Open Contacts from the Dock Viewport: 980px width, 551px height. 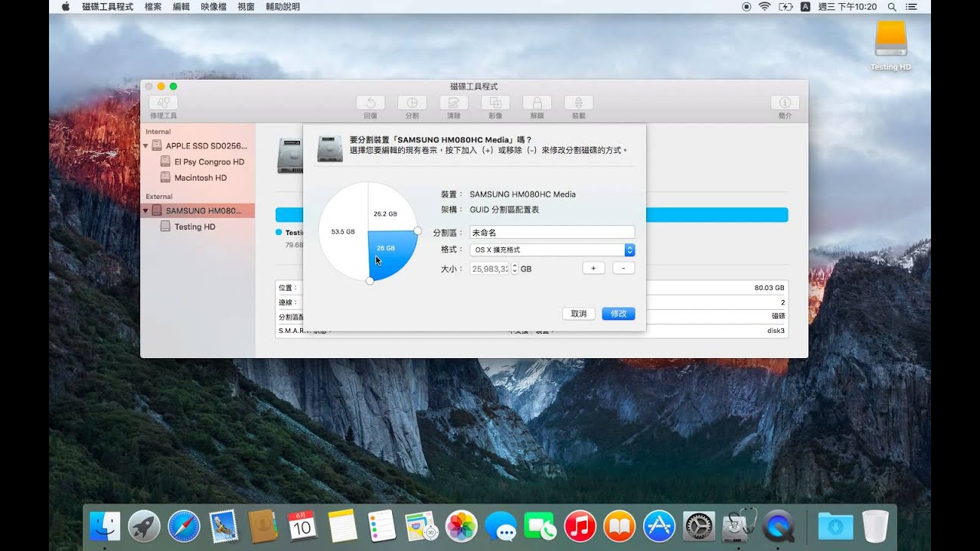tap(263, 526)
